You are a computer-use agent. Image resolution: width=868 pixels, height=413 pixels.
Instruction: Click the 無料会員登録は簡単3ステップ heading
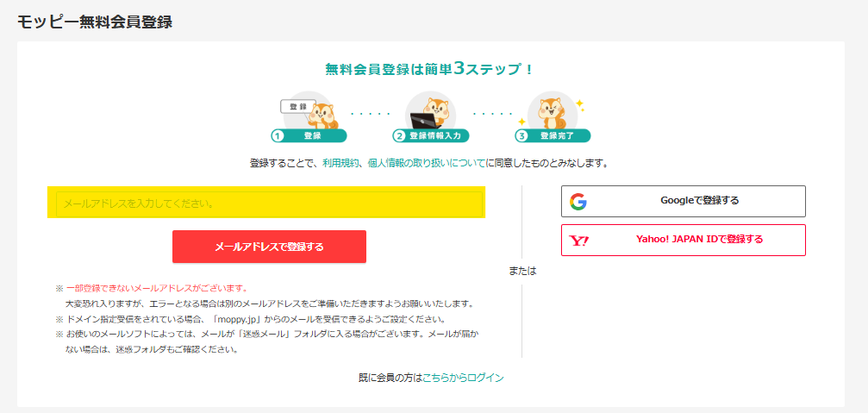pos(430,68)
